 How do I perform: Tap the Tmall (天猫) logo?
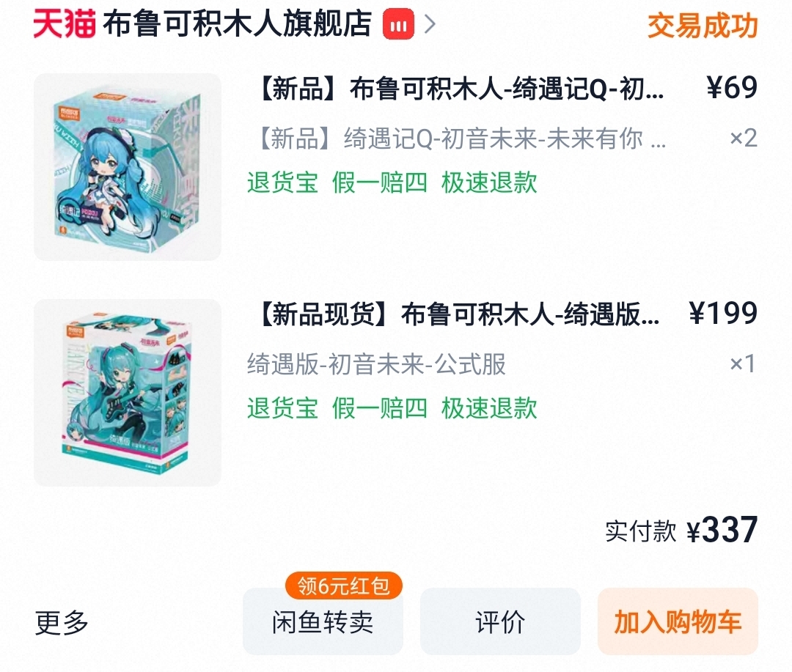tap(64, 23)
